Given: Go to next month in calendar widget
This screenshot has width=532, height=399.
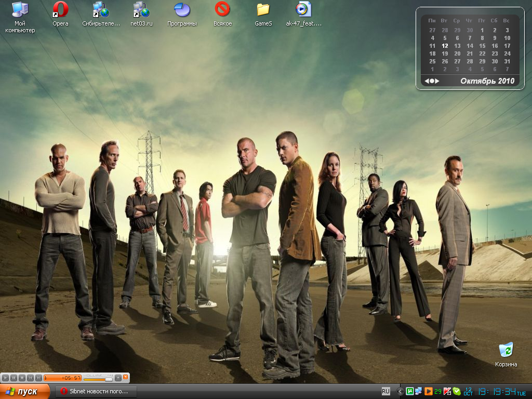Looking at the screenshot, I should tap(437, 81).
